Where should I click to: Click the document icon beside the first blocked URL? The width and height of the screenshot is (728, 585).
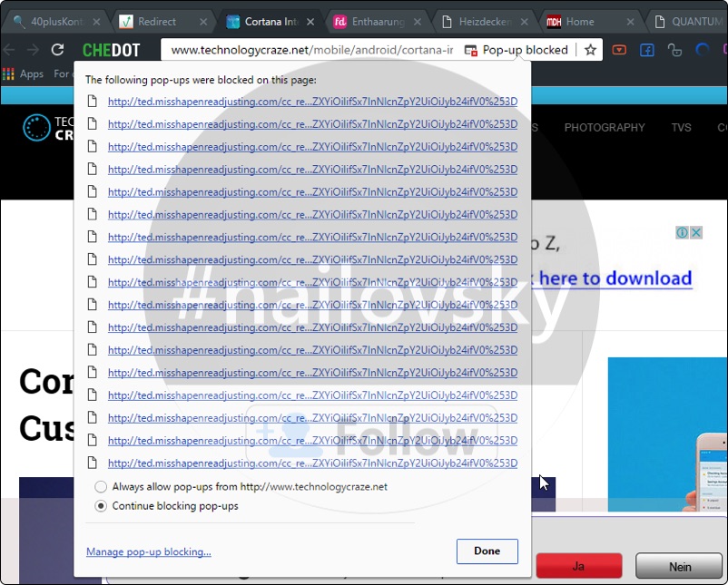93,101
